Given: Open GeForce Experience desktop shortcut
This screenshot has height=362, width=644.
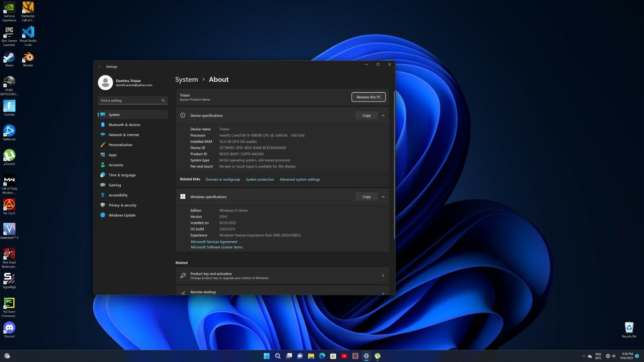Looking at the screenshot, I should [9, 12].
